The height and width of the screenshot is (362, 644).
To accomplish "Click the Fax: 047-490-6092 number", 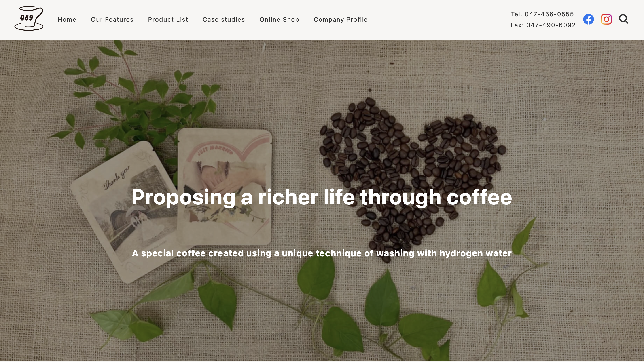I will (x=543, y=25).
